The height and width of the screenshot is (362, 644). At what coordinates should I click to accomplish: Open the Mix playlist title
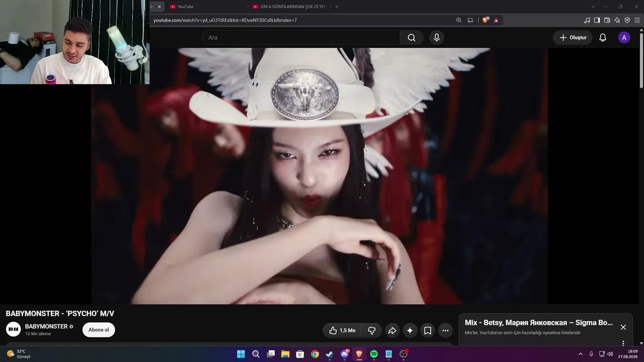tap(538, 323)
